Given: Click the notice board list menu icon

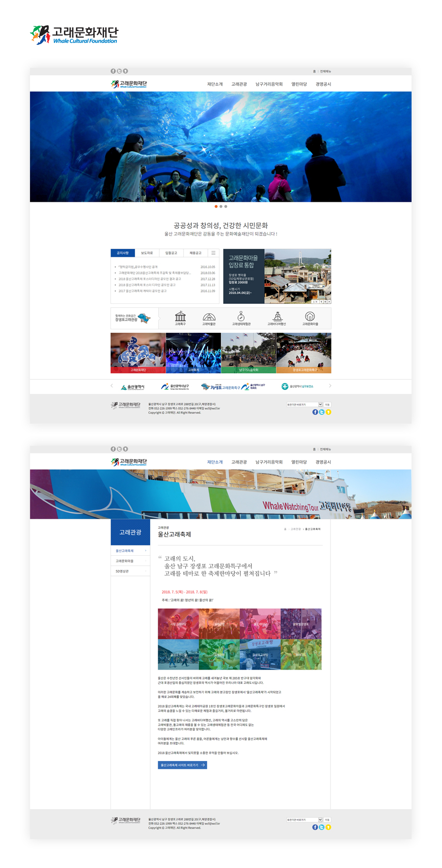Looking at the screenshot, I should click(213, 253).
